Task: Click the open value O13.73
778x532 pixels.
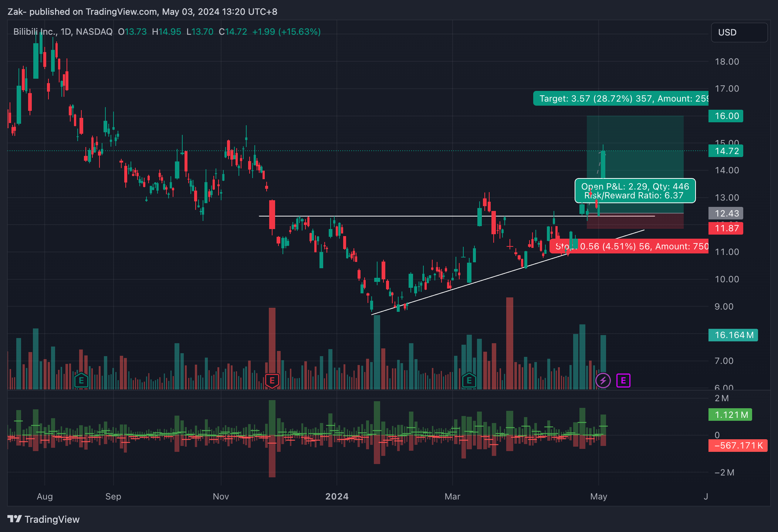Action: pos(132,32)
